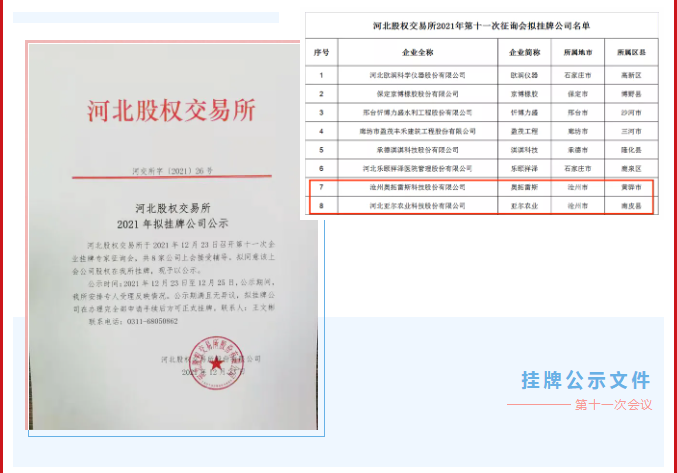The image size is (677, 473).
Task: Click the 沧州市 cell in row 8
Action: (578, 206)
